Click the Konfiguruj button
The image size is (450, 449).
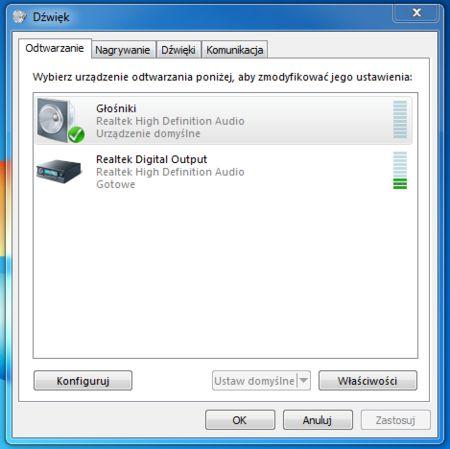click(x=83, y=380)
